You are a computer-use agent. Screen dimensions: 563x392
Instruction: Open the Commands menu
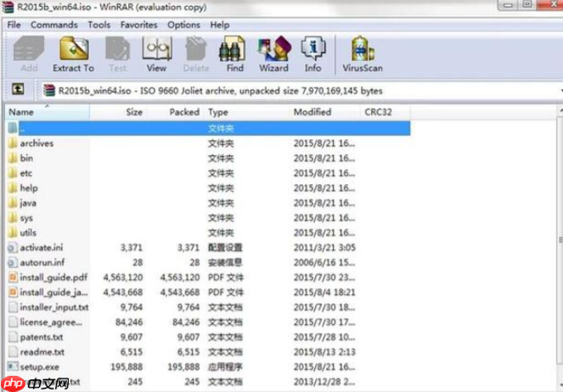tap(54, 25)
